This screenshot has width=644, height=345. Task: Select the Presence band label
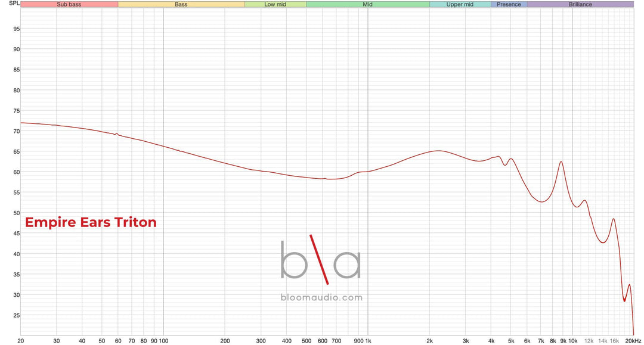coord(509,4)
